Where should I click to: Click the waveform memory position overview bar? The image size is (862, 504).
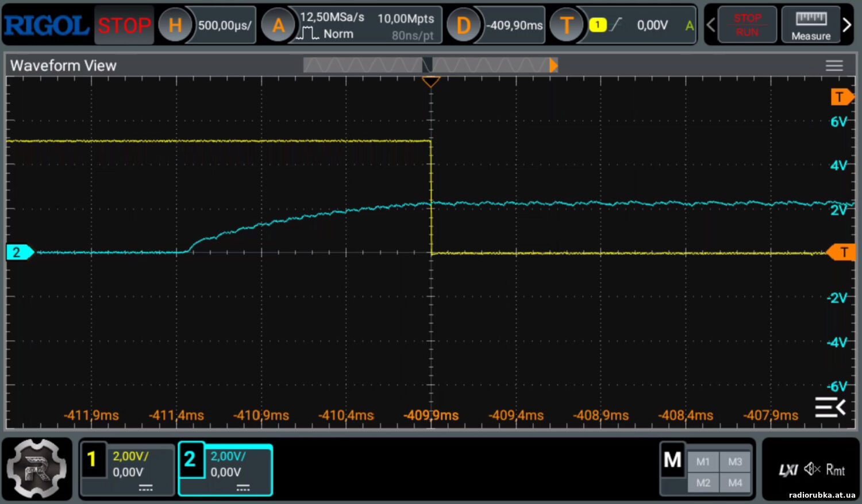coord(430,66)
